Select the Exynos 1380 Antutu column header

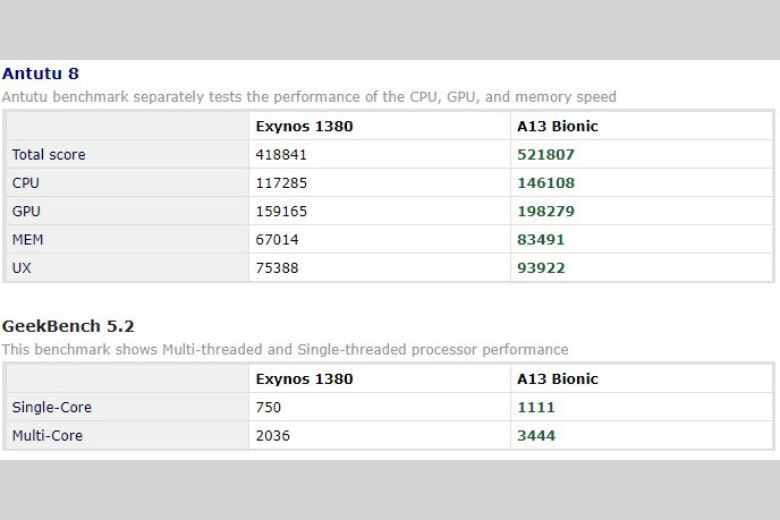pyautogui.click(x=304, y=126)
